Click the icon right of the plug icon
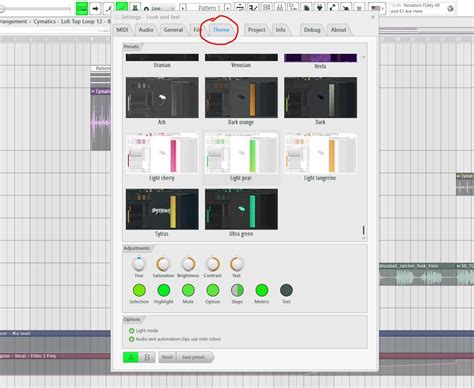Viewport: 474px width, 388px height. click(333, 8)
